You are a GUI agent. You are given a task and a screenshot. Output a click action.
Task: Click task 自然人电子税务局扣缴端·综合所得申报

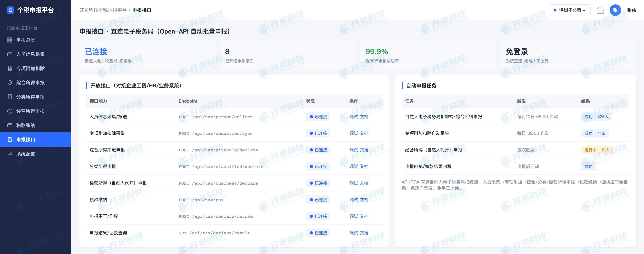pos(443,117)
